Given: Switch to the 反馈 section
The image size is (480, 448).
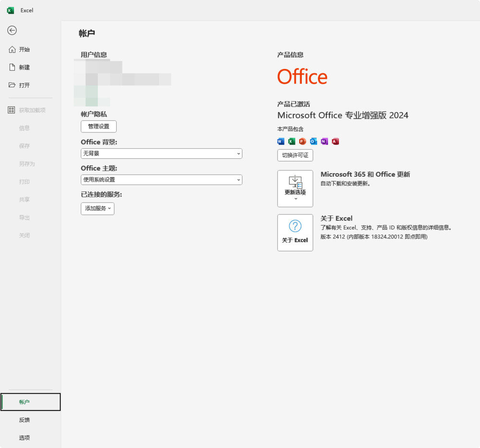Looking at the screenshot, I should point(24,420).
